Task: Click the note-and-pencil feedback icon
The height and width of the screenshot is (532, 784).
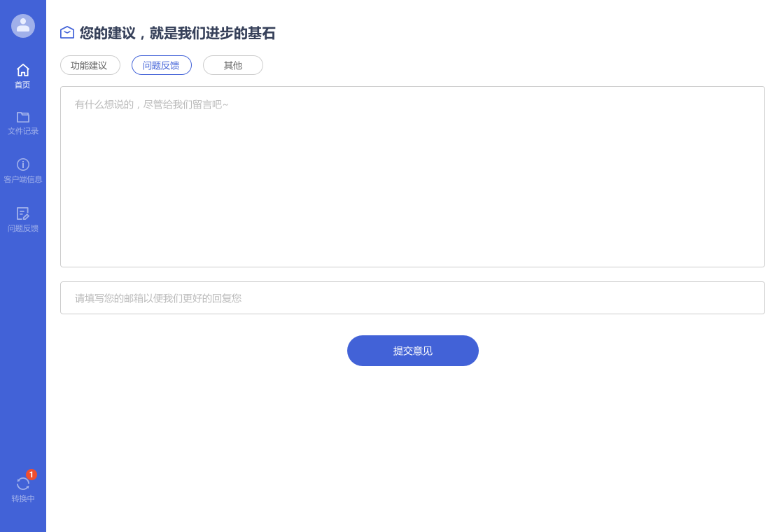Action: coord(23,213)
